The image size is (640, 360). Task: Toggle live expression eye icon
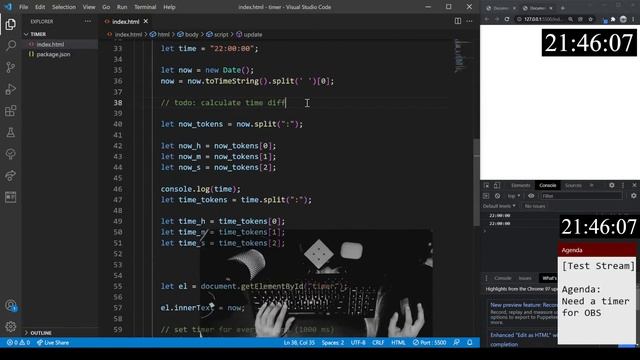click(531, 196)
